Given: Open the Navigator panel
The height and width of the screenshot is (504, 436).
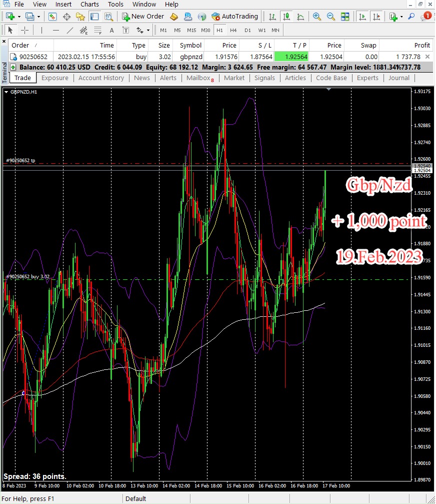Looking at the screenshot, I should point(80,17).
